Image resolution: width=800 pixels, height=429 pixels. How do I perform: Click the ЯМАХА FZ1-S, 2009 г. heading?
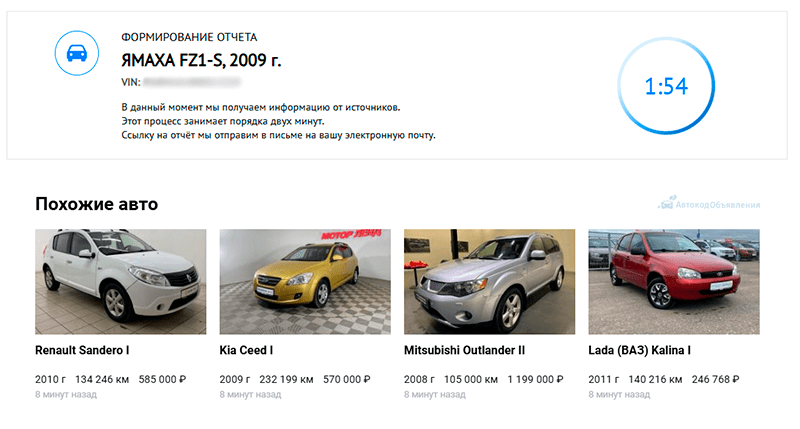click(x=201, y=60)
